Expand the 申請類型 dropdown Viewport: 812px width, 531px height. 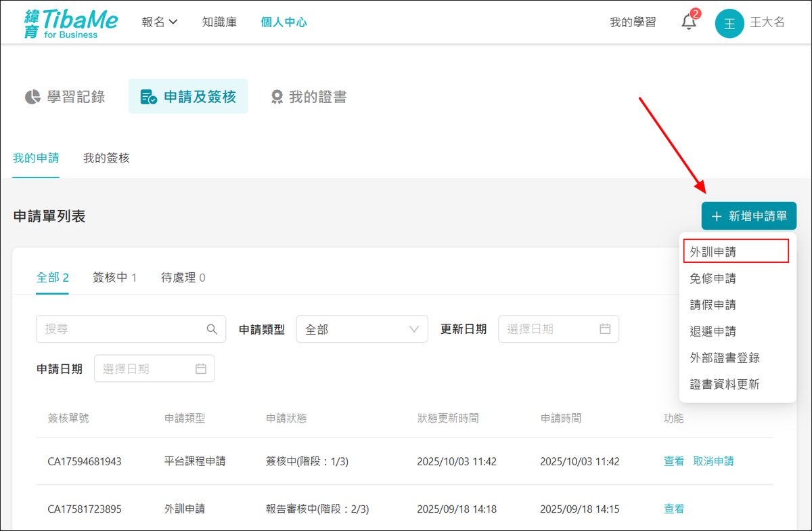(362, 329)
